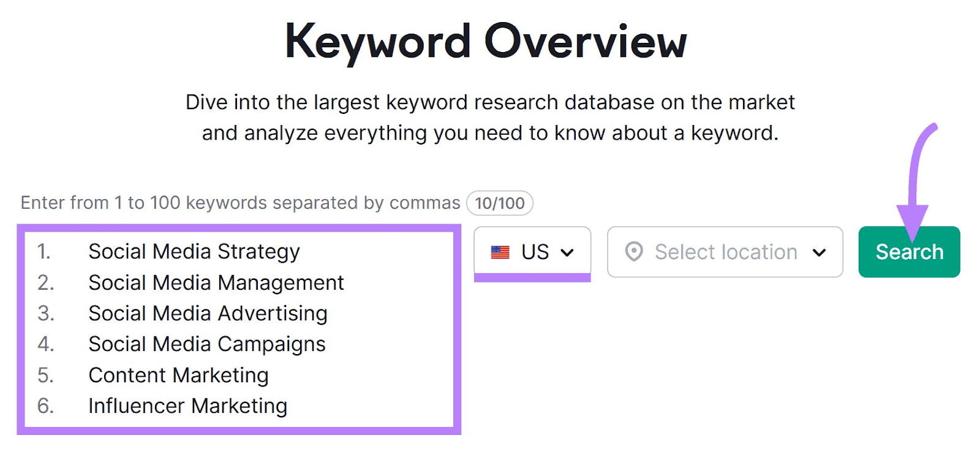This screenshot has height=457, width=980.
Task: Select the Social Media Advertising keyword line
Action: click(x=208, y=313)
